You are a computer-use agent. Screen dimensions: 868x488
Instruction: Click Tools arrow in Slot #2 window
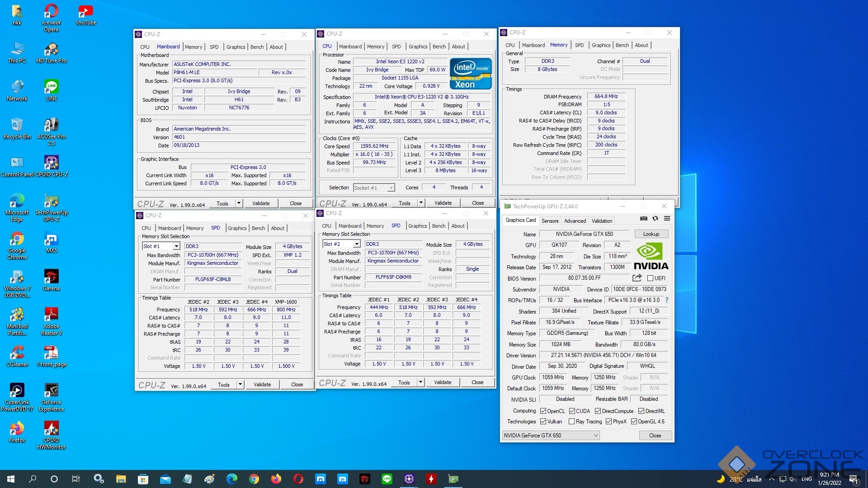coord(420,382)
